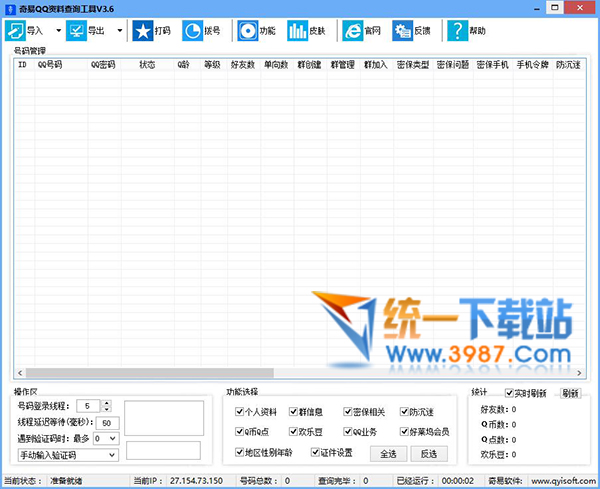
Task: Click the 导入 (Import) toolbar icon
Action: (x=17, y=31)
